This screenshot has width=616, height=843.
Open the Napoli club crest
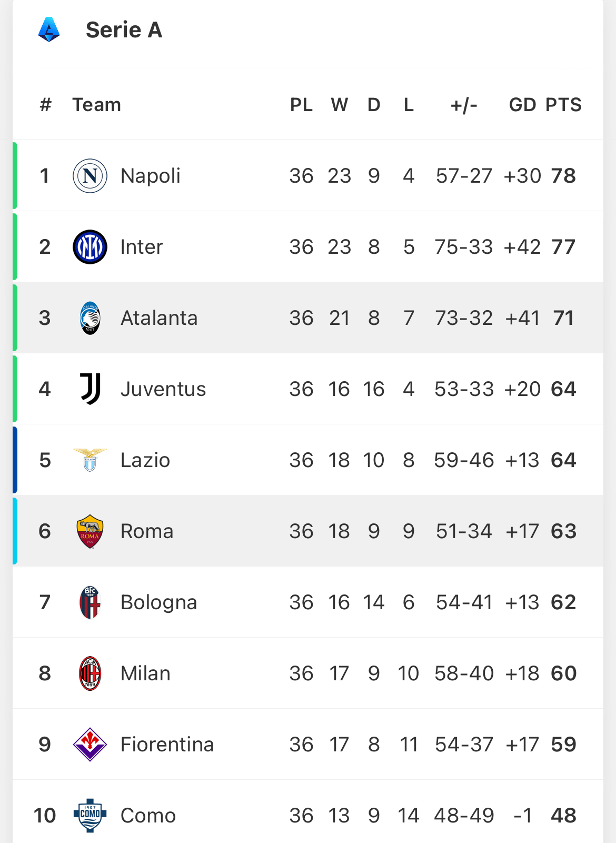tap(90, 176)
